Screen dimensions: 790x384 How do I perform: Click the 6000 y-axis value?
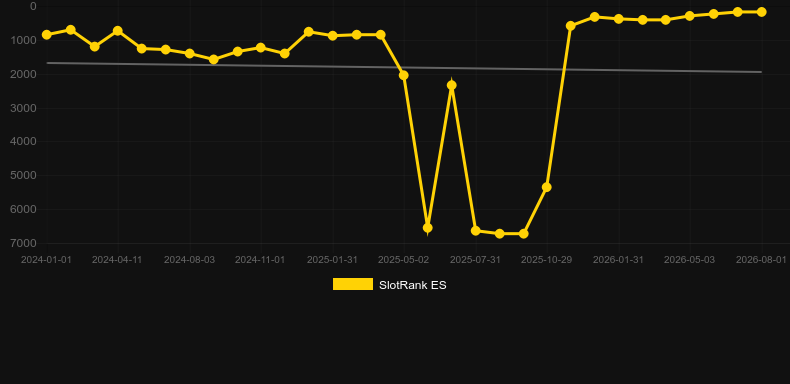pyautogui.click(x=23, y=209)
